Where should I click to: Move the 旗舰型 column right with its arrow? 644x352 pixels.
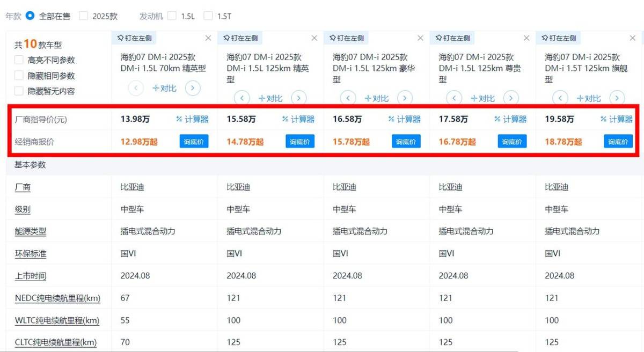pyautogui.click(x=618, y=98)
